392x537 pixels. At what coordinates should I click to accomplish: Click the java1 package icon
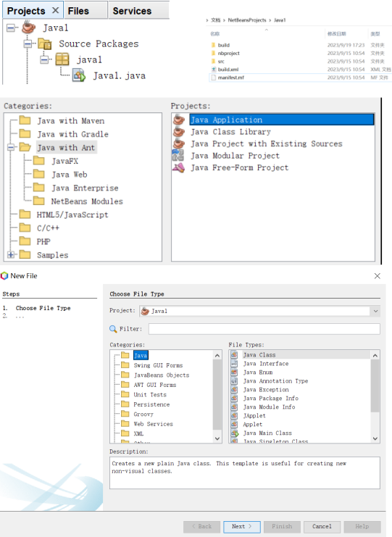62,59
